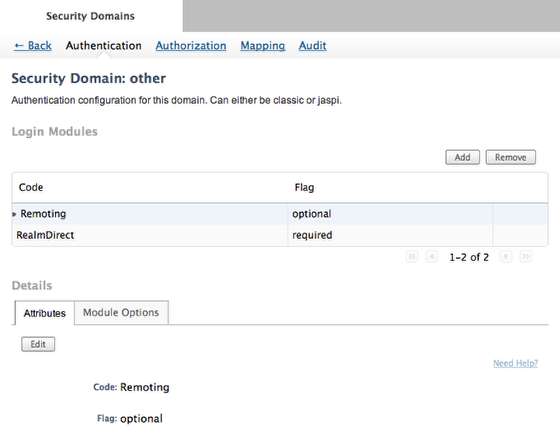Go to next page of login modules
The height and width of the screenshot is (438, 560).
(x=506, y=257)
